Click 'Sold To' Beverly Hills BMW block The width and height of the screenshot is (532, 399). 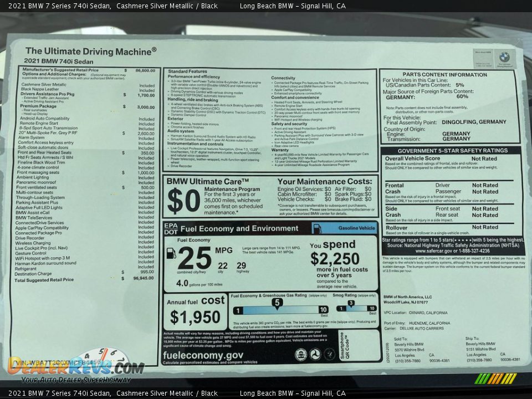click(422, 350)
